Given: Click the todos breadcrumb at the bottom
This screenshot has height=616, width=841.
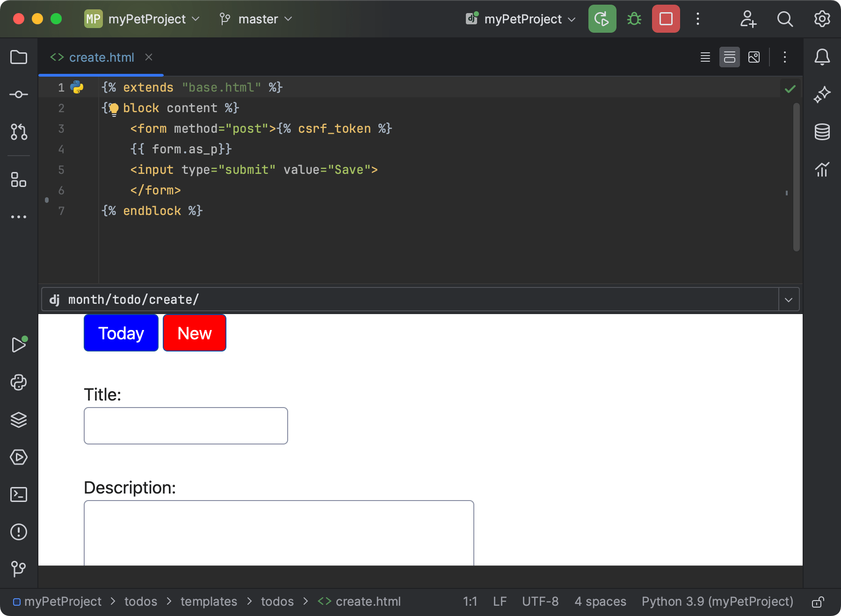Looking at the screenshot, I should 140,602.
